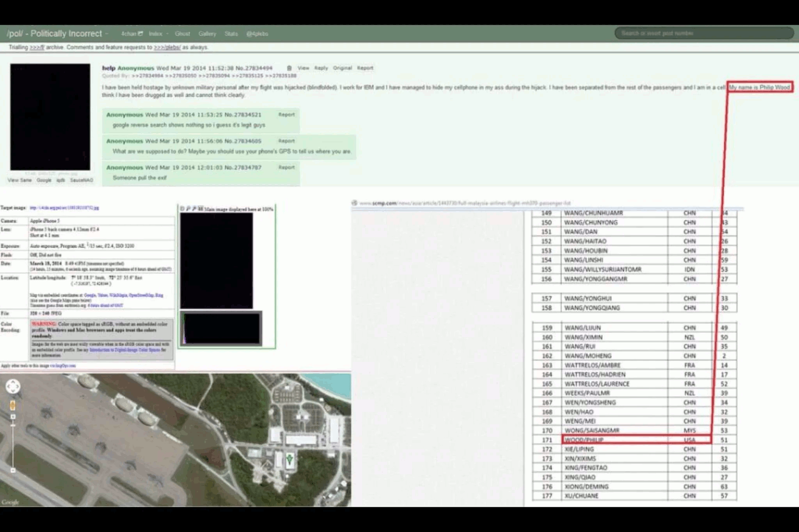
Task: Select the WONG/SAISANGMR passenger cell
Action: 614,431
